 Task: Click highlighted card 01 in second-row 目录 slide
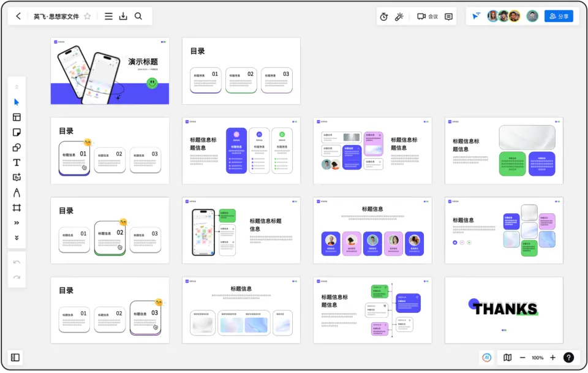74,158
